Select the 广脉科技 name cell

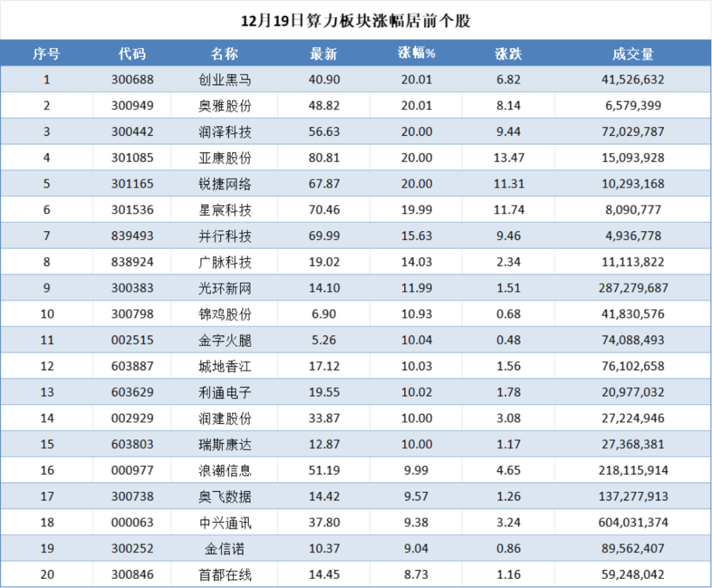(x=225, y=262)
